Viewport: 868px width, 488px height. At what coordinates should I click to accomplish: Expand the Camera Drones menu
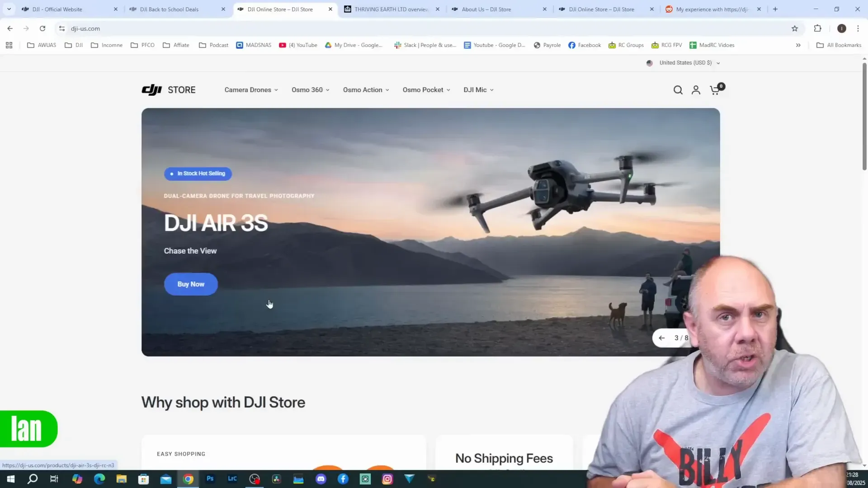click(251, 90)
